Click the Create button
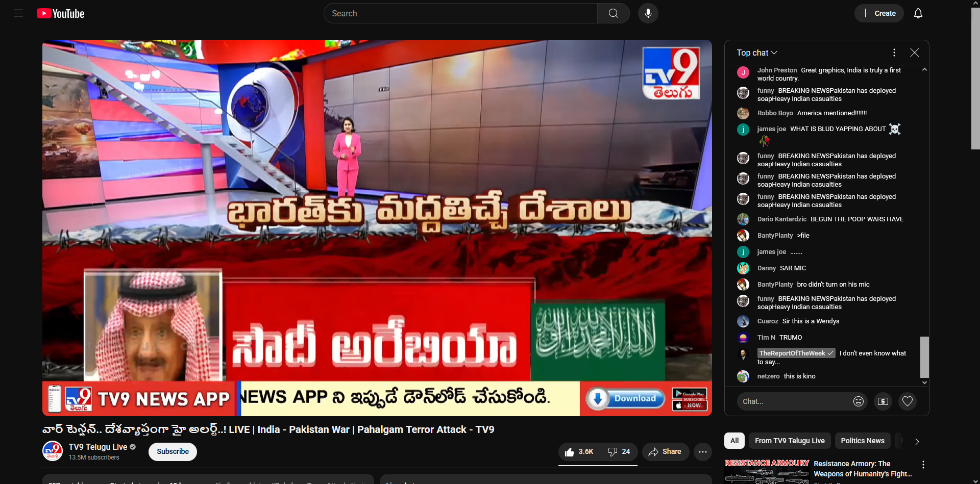The image size is (980, 484). [x=879, y=13]
